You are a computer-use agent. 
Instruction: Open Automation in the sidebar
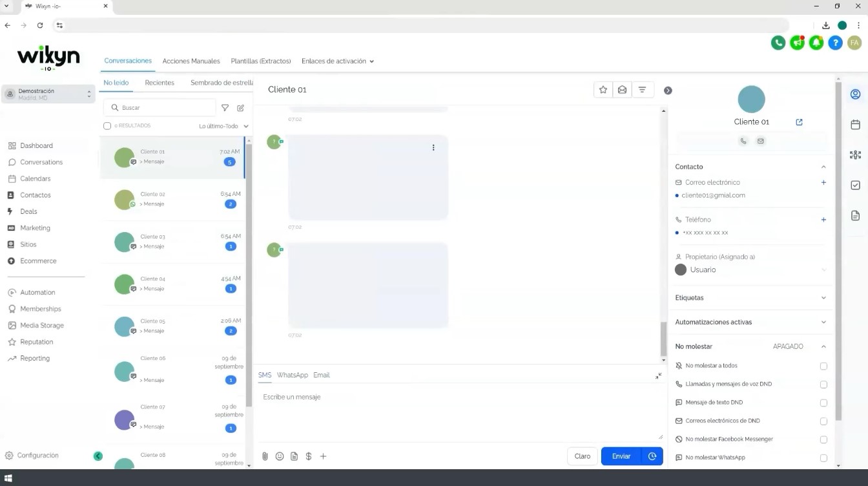tap(37, 293)
